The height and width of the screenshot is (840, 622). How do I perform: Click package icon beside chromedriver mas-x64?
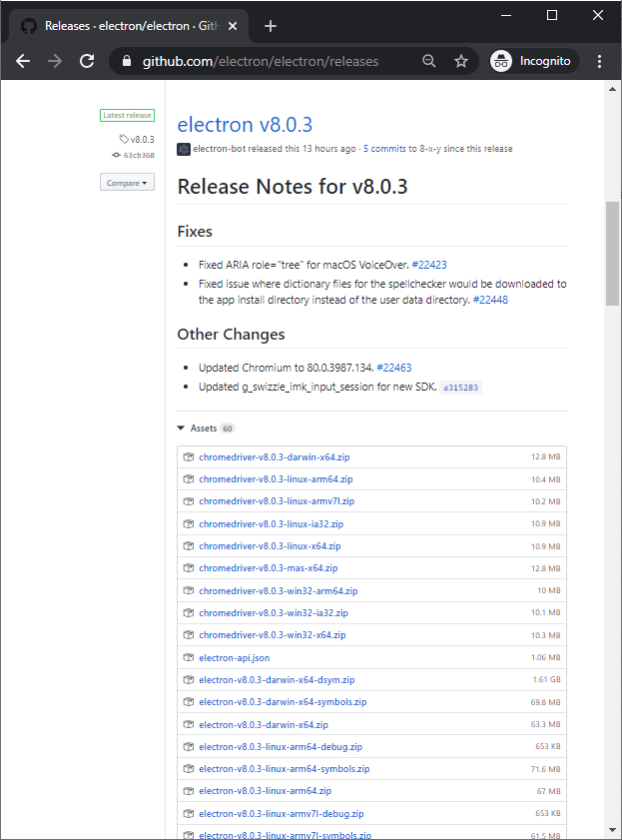point(189,568)
